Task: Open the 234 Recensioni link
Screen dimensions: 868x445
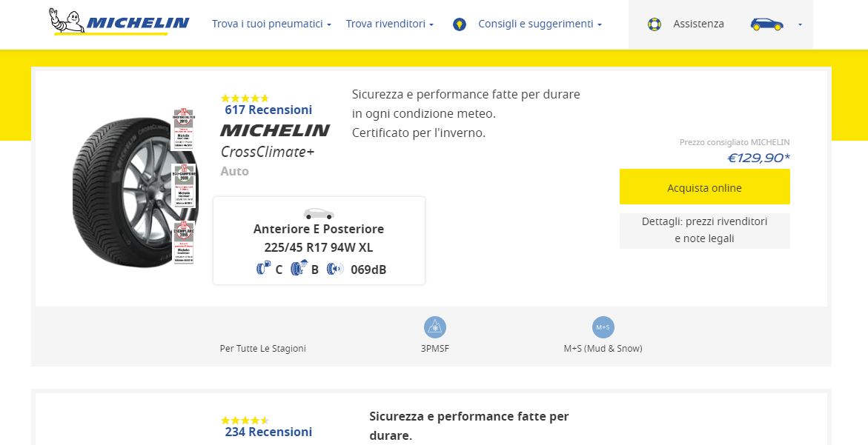Action: pos(268,432)
